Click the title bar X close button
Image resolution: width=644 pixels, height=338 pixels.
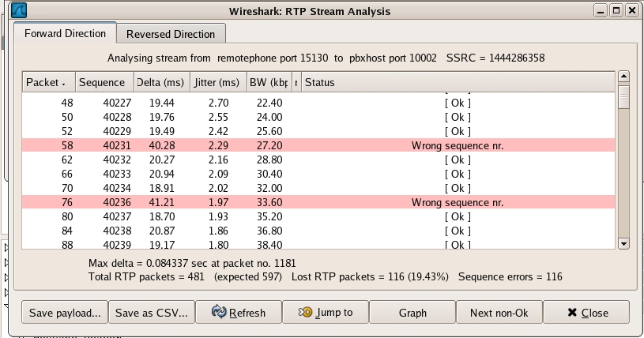point(631,11)
